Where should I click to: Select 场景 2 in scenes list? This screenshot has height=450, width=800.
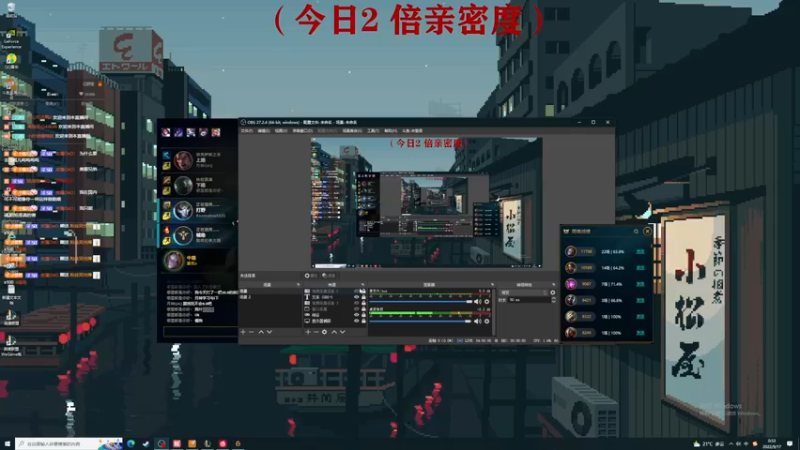[269, 297]
